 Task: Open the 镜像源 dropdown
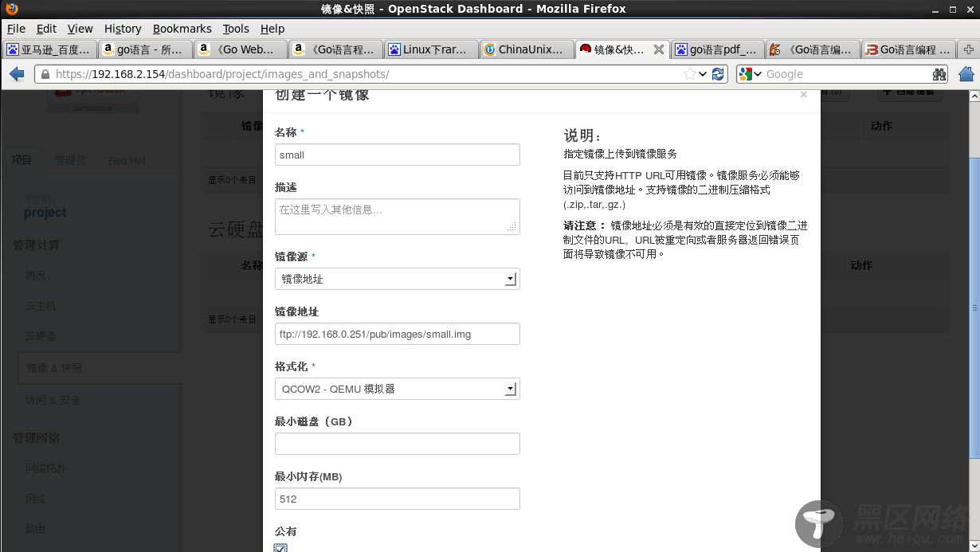(398, 279)
